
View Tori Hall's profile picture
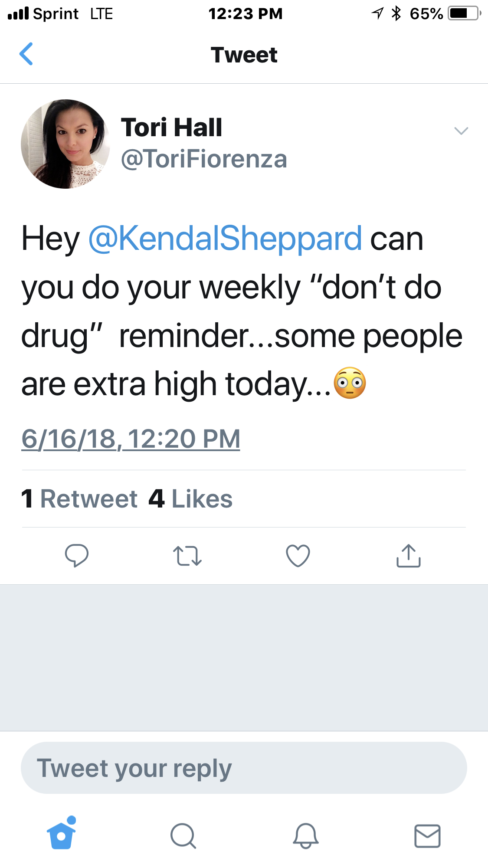pos(66,144)
